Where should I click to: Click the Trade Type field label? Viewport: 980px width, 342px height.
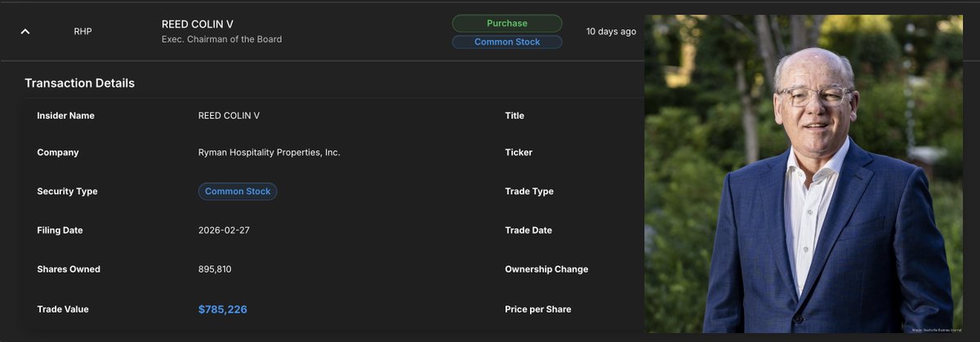pos(529,192)
